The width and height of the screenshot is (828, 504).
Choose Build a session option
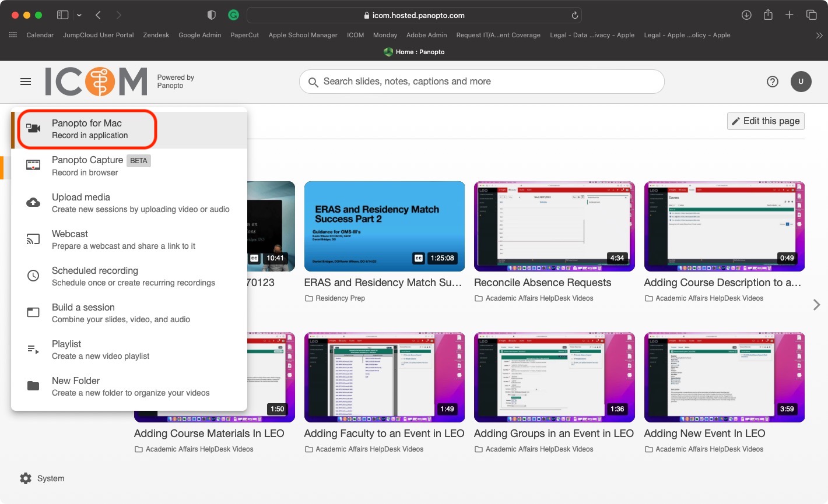[x=129, y=313]
